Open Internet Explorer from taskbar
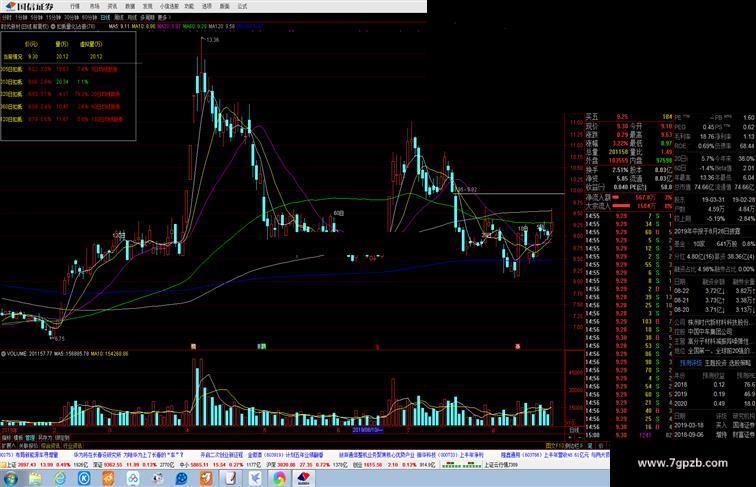The height and width of the screenshot is (487, 756). pyautogui.click(x=60, y=478)
